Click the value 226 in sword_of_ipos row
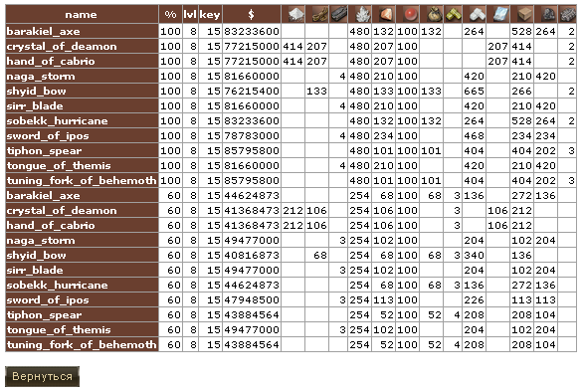 (x=475, y=299)
